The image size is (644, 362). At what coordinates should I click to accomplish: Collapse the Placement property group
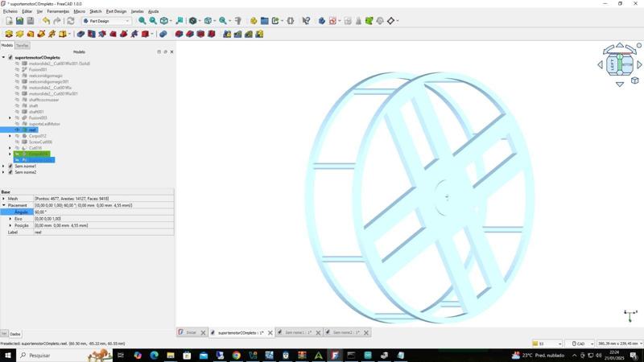coord(4,205)
